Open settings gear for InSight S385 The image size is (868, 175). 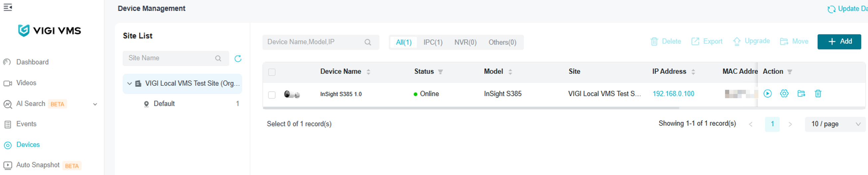click(784, 94)
